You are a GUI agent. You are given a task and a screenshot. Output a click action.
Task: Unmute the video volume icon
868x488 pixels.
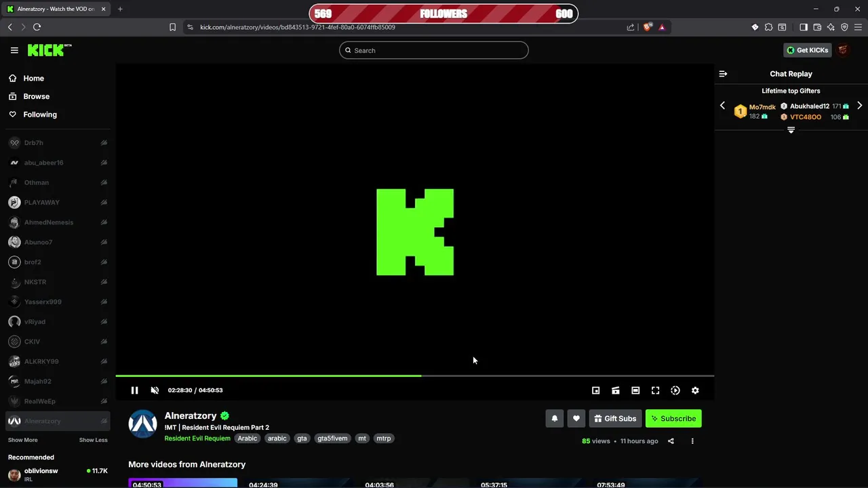click(155, 390)
